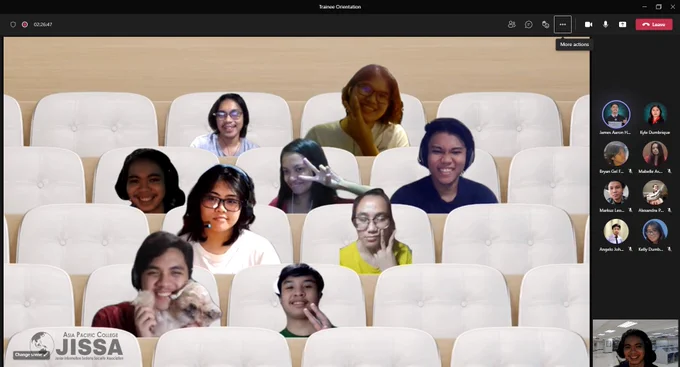Click the shield security icon
Image resolution: width=680 pixels, height=367 pixels.
pyautogui.click(x=13, y=24)
